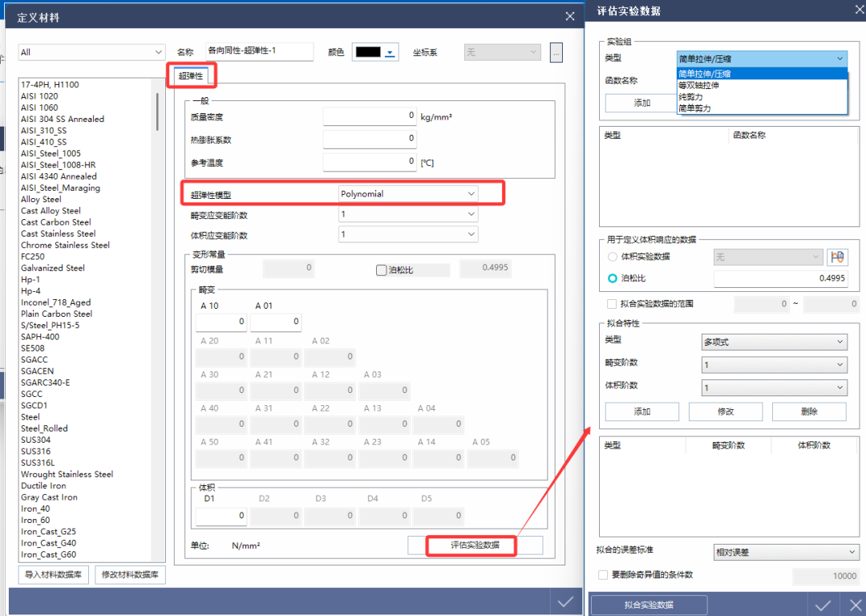The width and height of the screenshot is (866, 616).
Task: Close the 定义材料 window
Action: [x=569, y=16]
